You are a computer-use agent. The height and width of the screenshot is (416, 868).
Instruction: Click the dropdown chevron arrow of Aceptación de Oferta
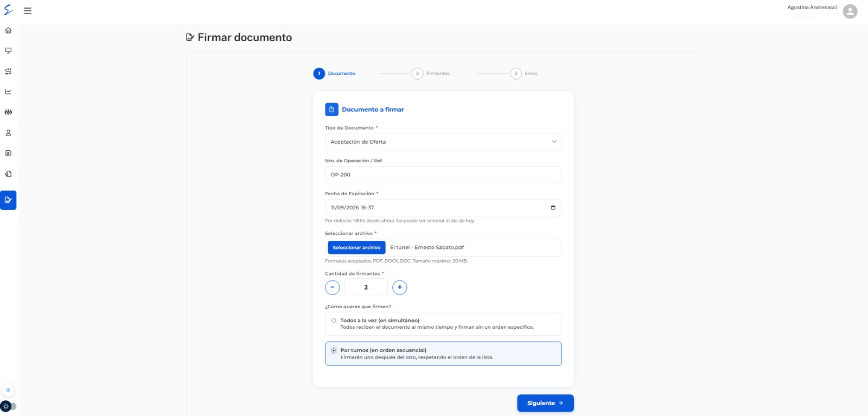[554, 142]
